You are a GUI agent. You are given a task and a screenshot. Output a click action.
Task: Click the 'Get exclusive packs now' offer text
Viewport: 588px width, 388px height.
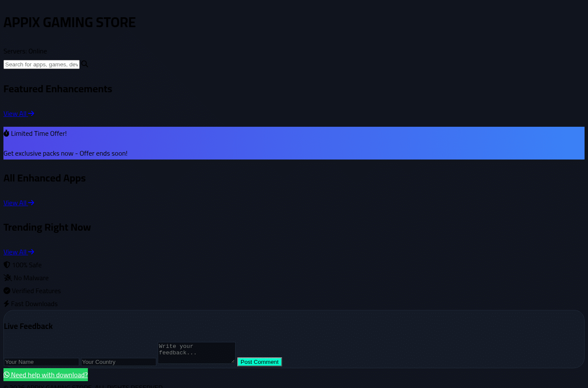[65, 153]
